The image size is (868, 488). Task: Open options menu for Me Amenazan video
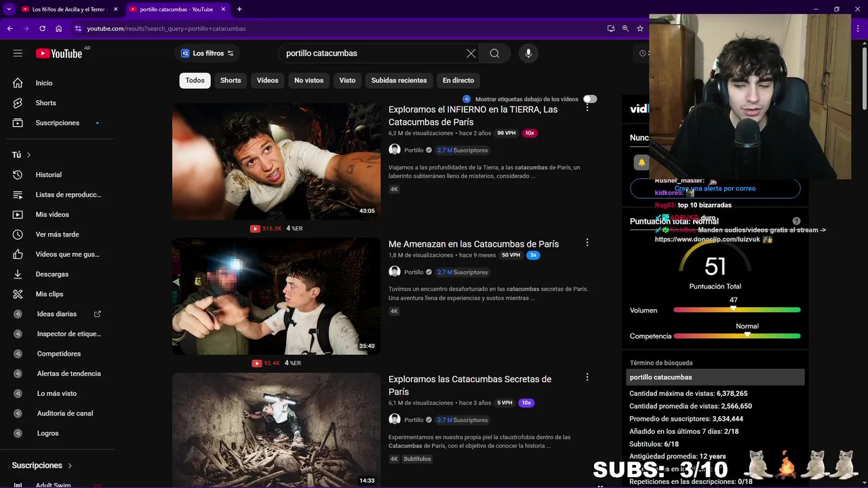pos(587,243)
